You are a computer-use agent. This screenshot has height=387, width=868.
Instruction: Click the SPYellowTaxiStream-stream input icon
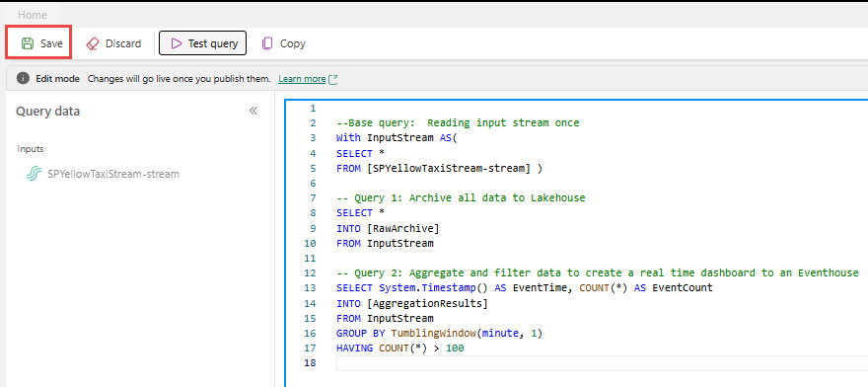pos(35,174)
